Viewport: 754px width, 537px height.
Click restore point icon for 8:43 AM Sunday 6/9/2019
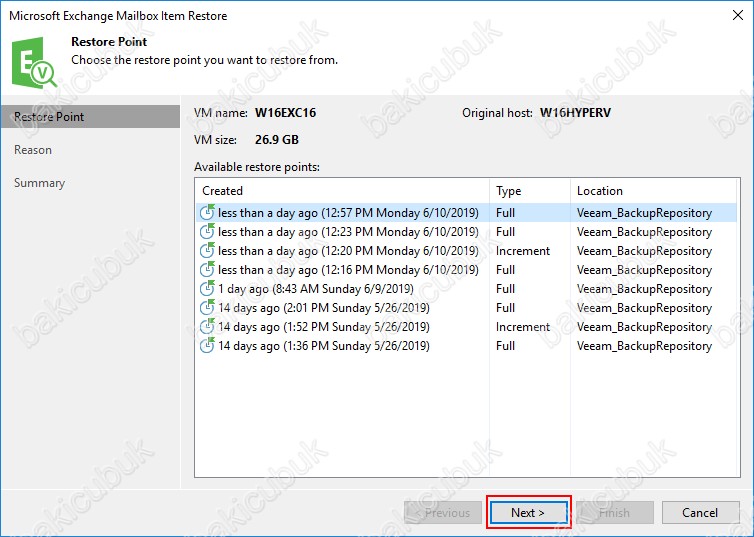[207, 288]
